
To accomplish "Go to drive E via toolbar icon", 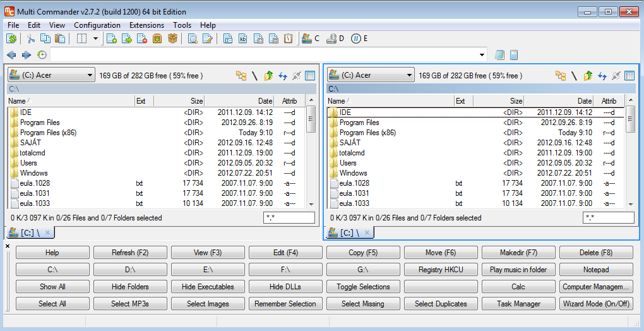I will (x=359, y=39).
